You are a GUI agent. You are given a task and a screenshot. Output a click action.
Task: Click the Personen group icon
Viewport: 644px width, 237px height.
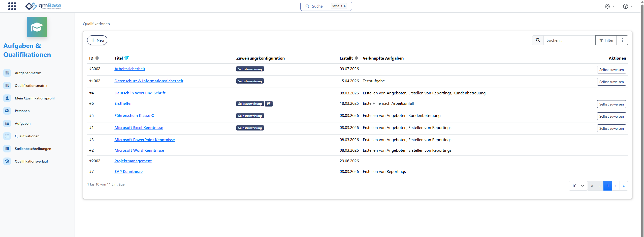[7, 111]
